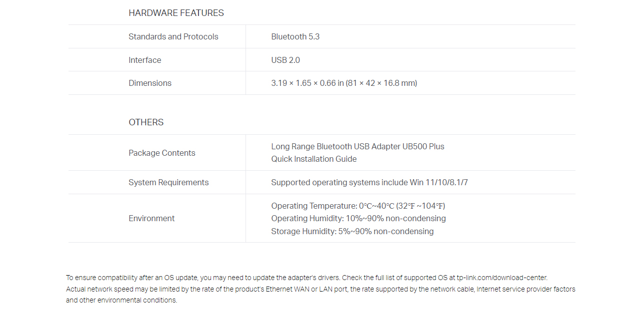The image size is (644, 324).
Task: Select the Dimensions row label
Action: 150,83
